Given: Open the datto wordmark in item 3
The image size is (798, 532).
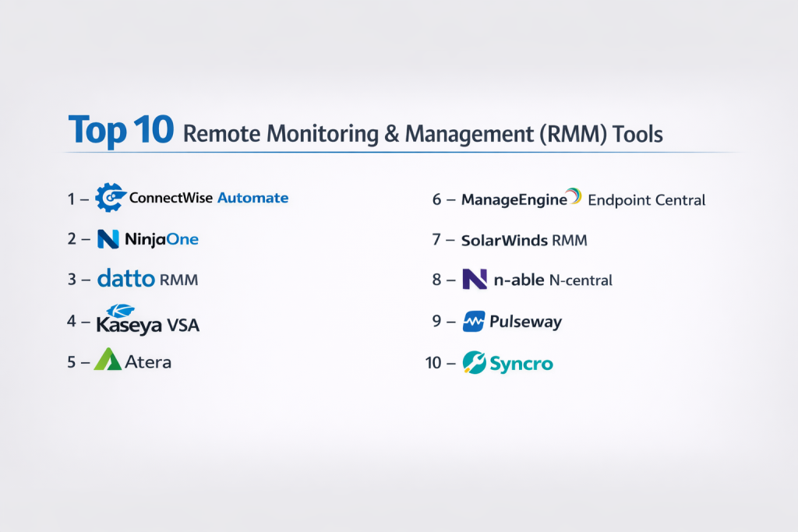Looking at the screenshot, I should [x=126, y=279].
